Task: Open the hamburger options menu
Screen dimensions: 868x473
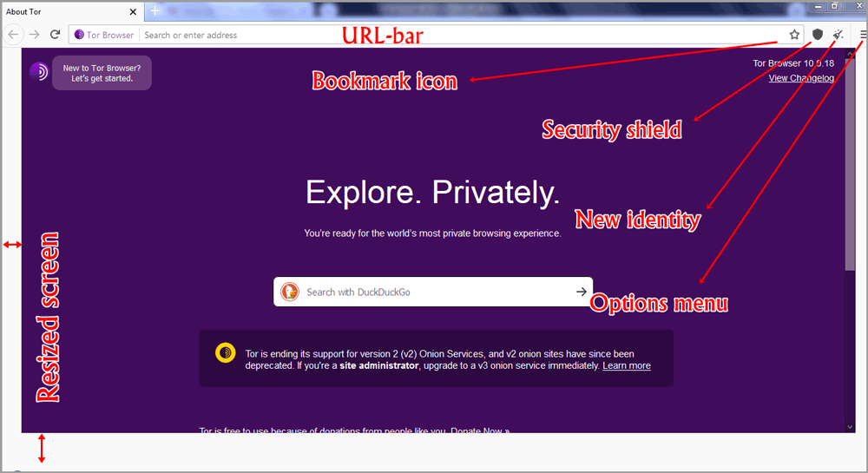Action: 863,35
